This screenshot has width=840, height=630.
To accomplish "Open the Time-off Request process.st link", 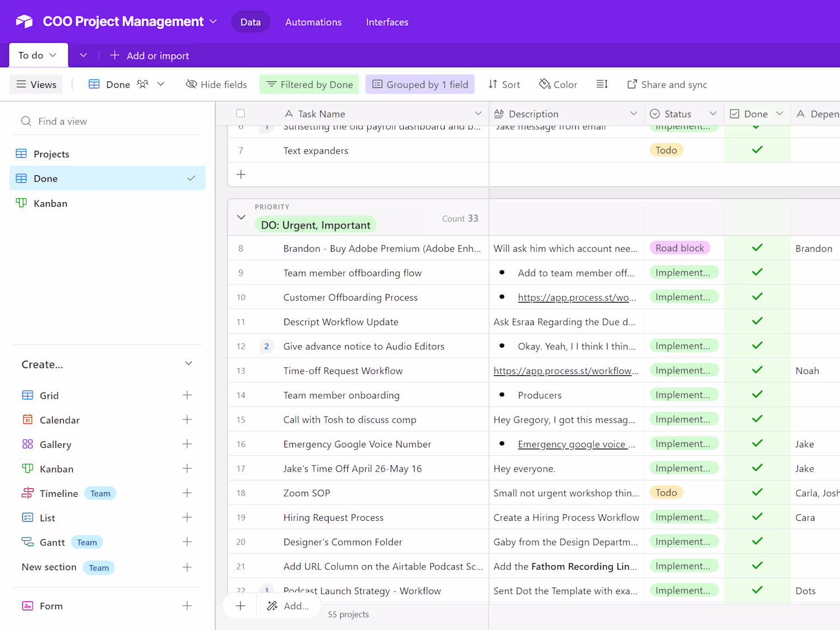I will click(566, 370).
